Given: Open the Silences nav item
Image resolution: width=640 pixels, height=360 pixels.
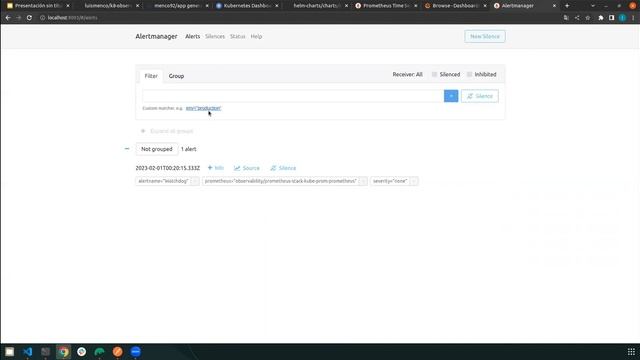Looking at the screenshot, I should 215,36.
